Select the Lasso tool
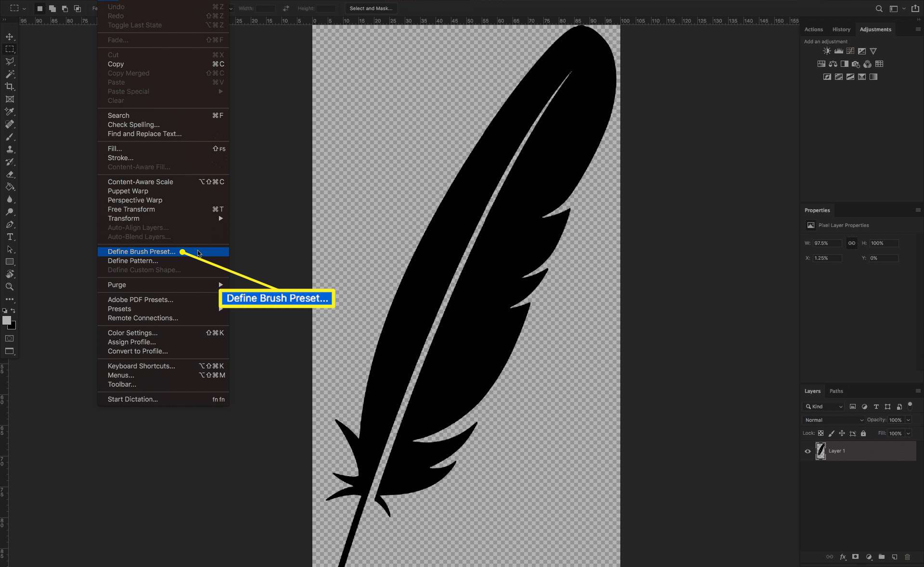This screenshot has width=924, height=567. click(x=9, y=61)
